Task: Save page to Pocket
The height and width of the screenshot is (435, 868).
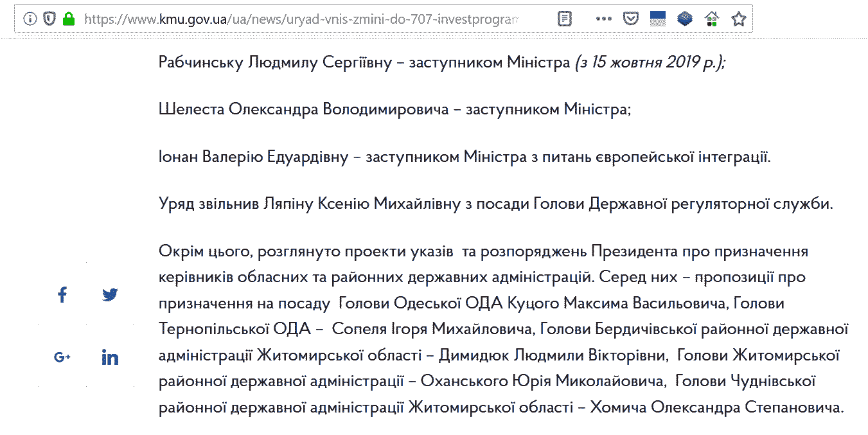Action: (x=632, y=19)
